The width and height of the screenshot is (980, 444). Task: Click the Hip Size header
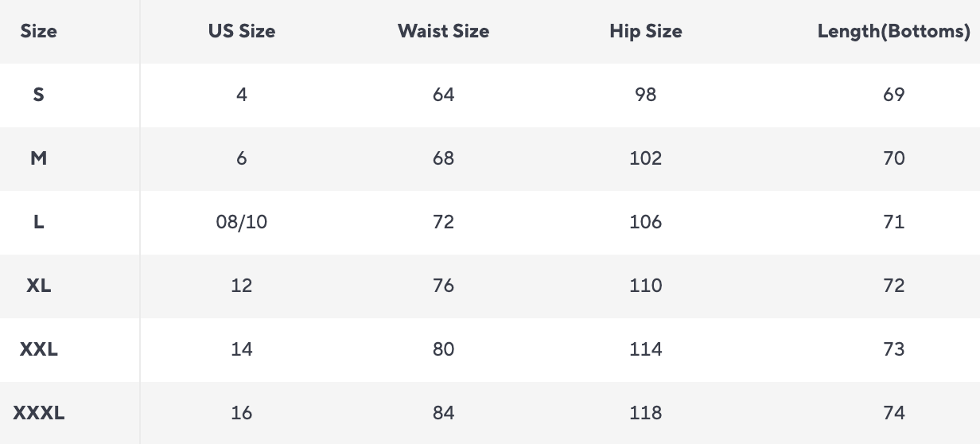click(x=645, y=32)
